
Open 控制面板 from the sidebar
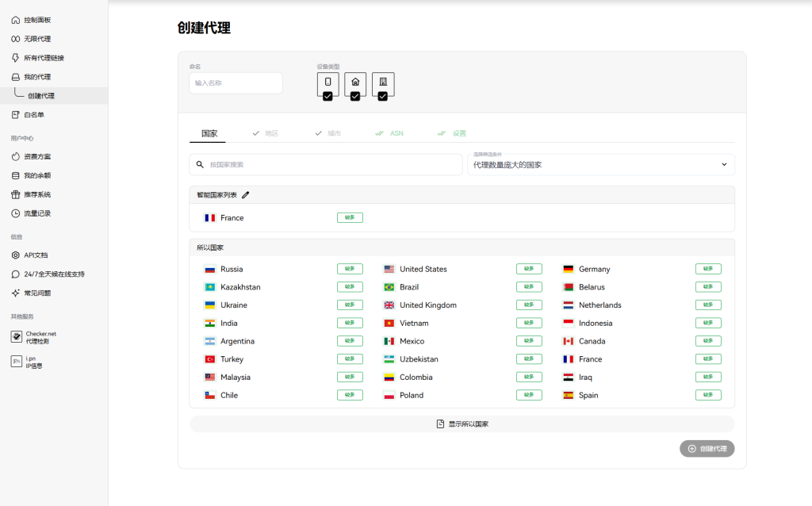click(x=36, y=20)
